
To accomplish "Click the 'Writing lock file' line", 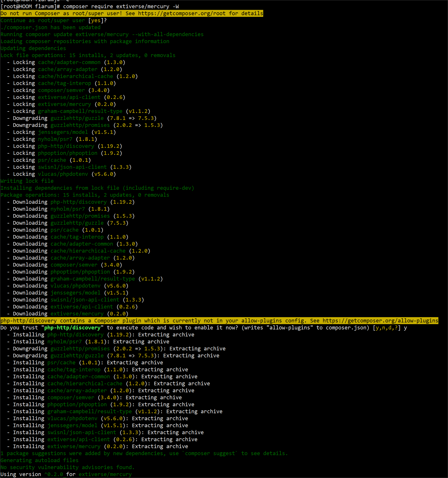I will tap(27, 181).
